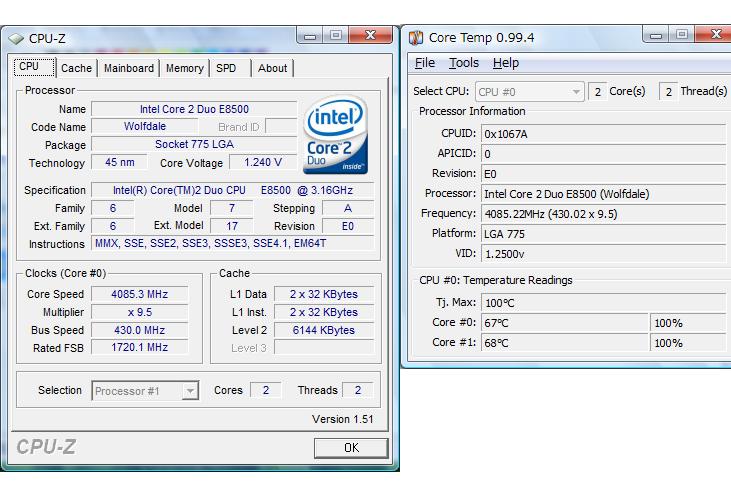Click the Level 2 value '6144 KBytes'
This screenshot has width=731, height=498.
(x=324, y=330)
